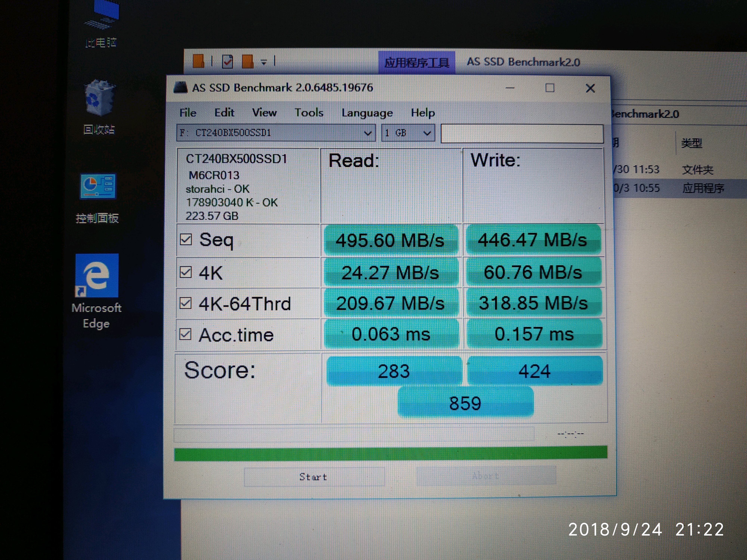Click the 类型 column header in Explorer
Screen dimensions: 747x560
click(691, 144)
